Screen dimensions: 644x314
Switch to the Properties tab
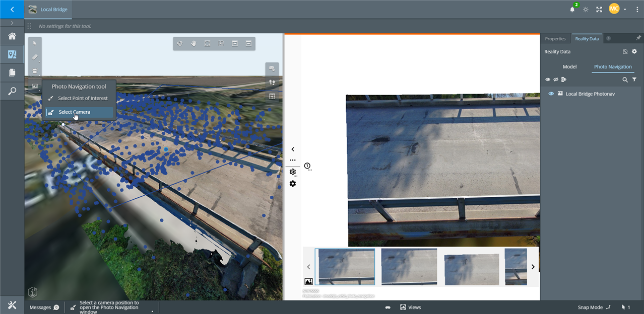[555, 38]
